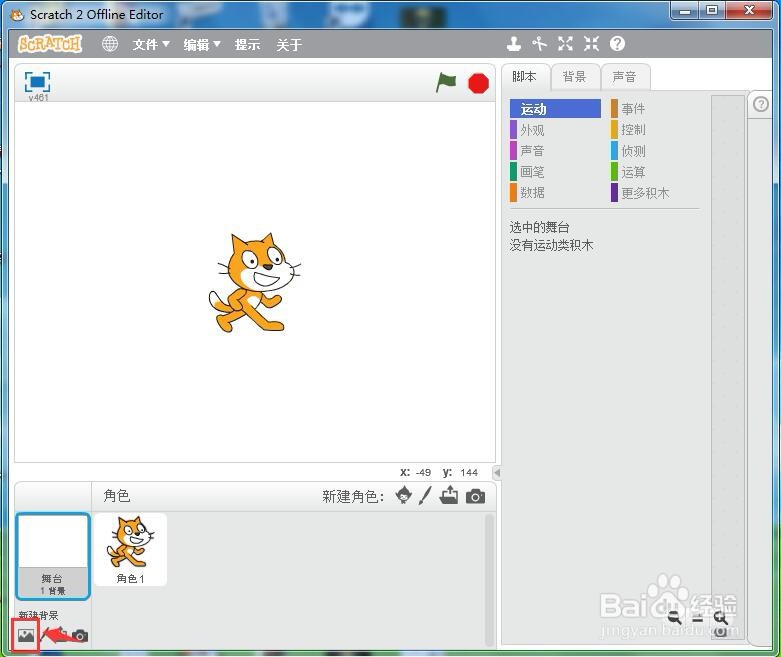Upload sprite from file
The height and width of the screenshot is (657, 781).
[449, 495]
